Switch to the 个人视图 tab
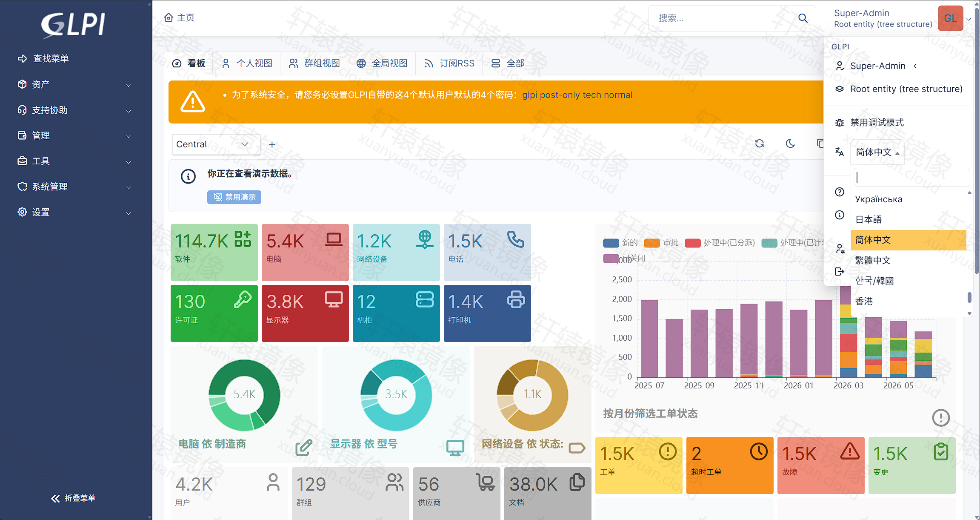This screenshot has width=980, height=520. (247, 63)
